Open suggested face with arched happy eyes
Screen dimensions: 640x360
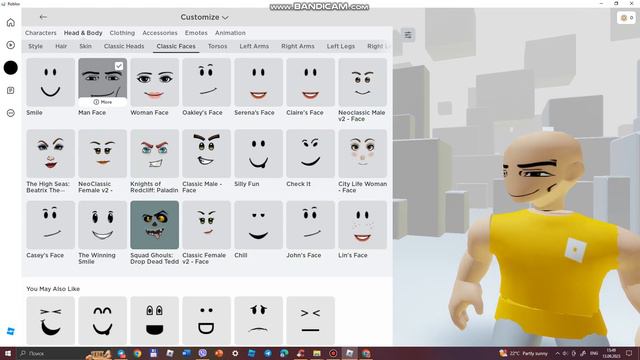click(x=102, y=321)
